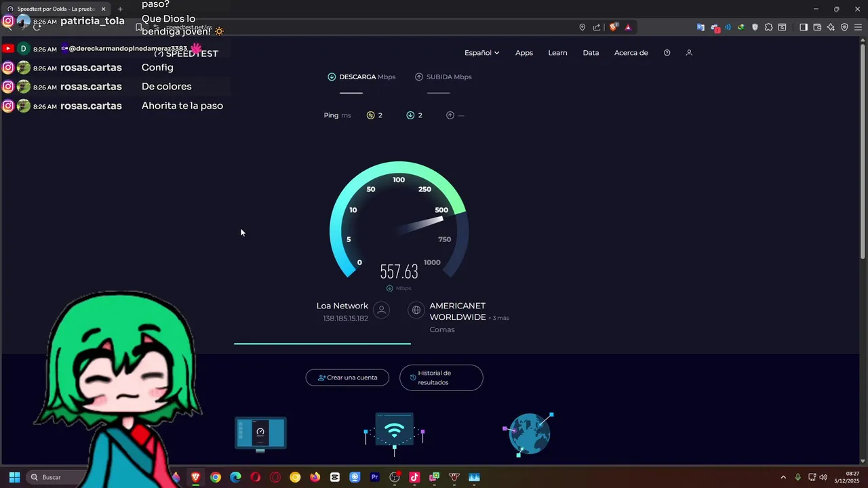Open a new browser tab with plus button
Viewport: 868px width, 488px height.
pyautogui.click(x=120, y=9)
